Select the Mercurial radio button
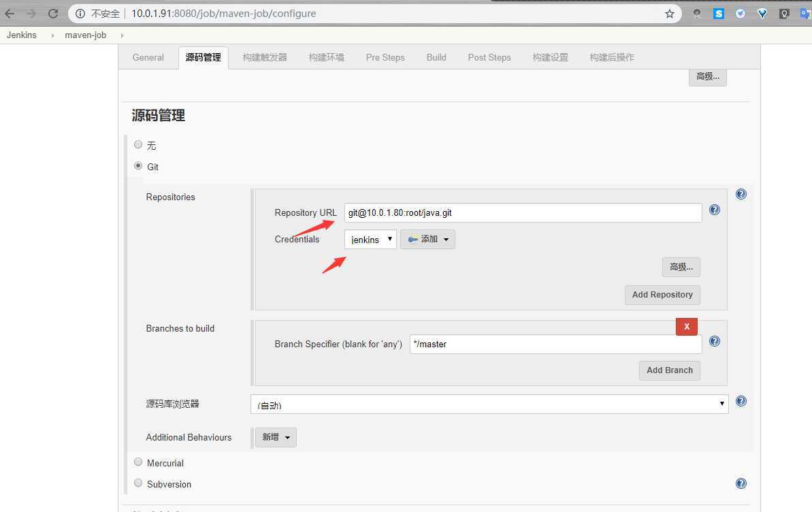 [138, 462]
